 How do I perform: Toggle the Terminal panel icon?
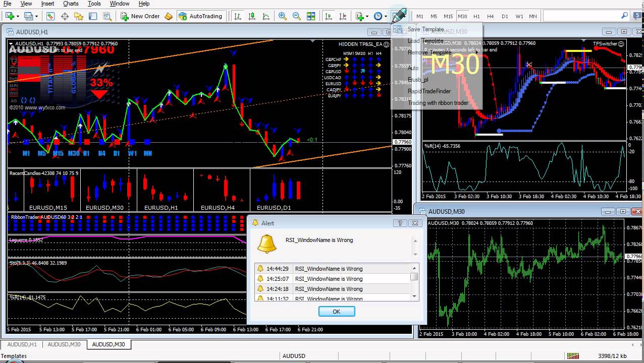pyautogui.click(x=93, y=16)
